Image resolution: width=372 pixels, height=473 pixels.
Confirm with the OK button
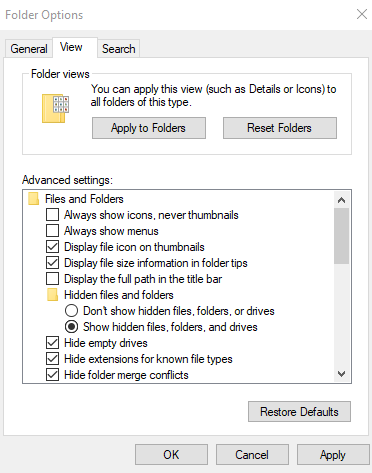coord(171,455)
